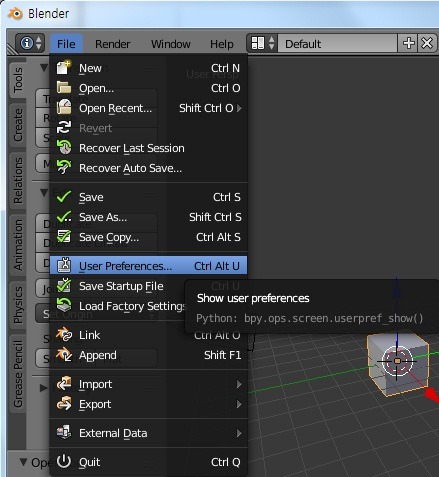This screenshot has width=439, height=477.
Task: Click the Save Startup File icon
Action: pyautogui.click(x=64, y=285)
